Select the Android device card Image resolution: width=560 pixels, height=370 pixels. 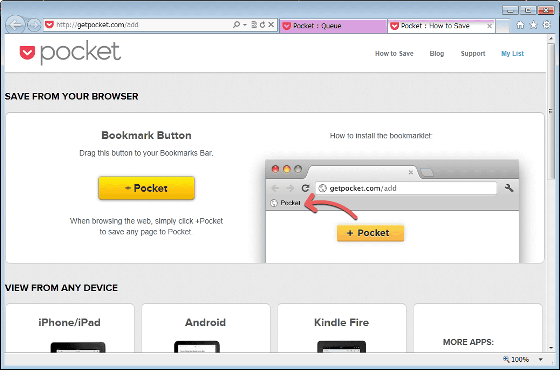click(x=205, y=329)
